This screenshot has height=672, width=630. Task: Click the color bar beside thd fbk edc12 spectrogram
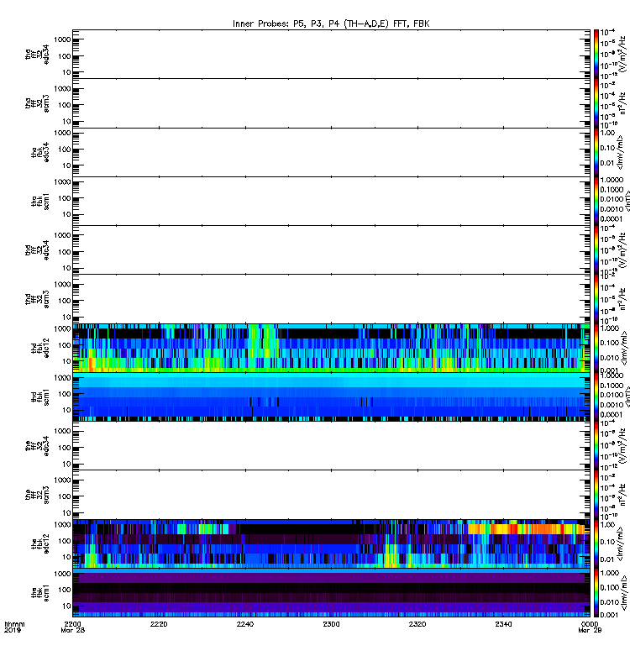(x=596, y=348)
